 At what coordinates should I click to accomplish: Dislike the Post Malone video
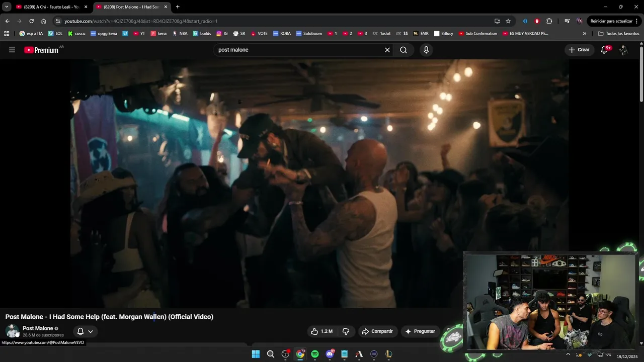coord(346,331)
